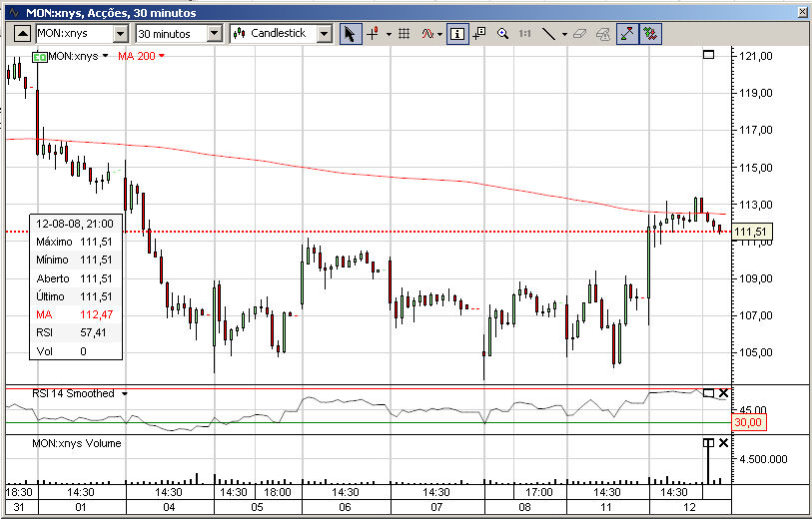The image size is (812, 519).
Task: Click the RSI 57,41 value in info box
Action: [x=93, y=332]
